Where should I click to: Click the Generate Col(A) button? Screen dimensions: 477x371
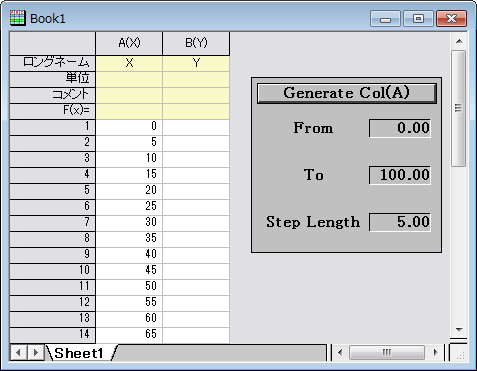coord(347,93)
